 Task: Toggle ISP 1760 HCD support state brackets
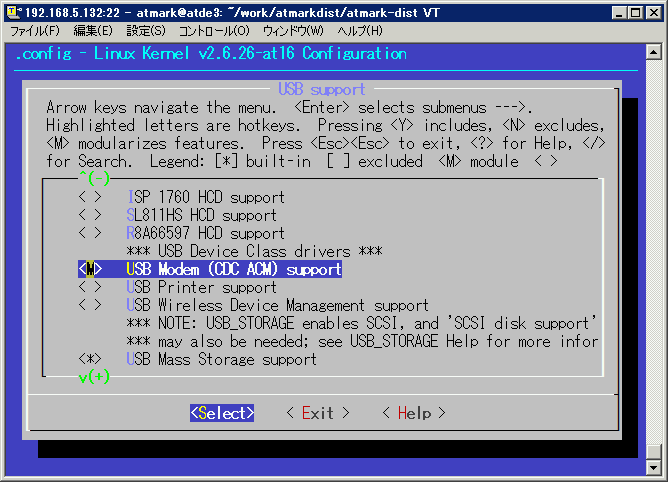click(x=90, y=197)
